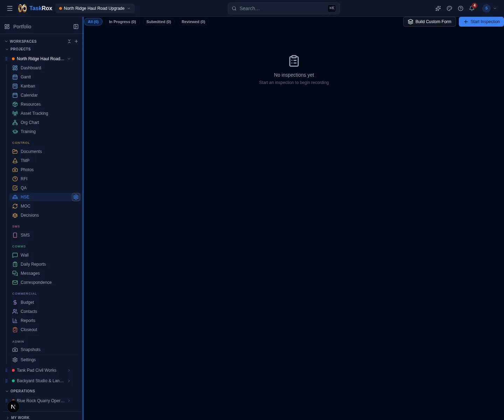504x420 pixels.
Task: Open the Resources sidebar item
Action: 45,104
